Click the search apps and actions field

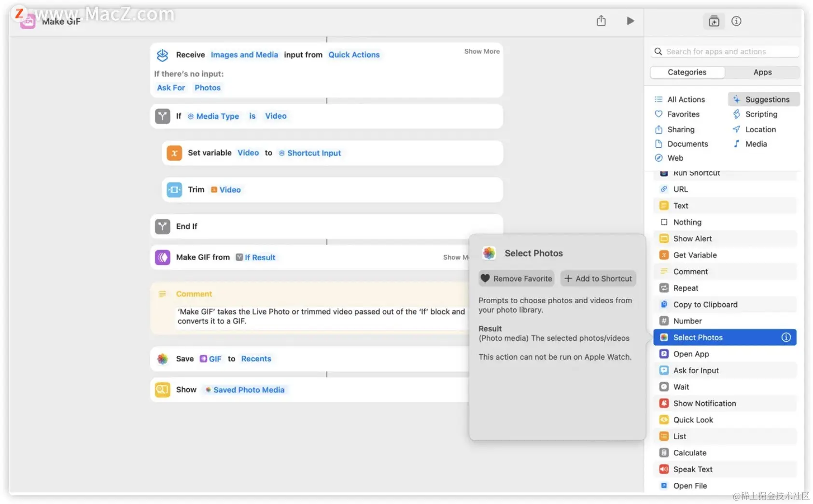(x=725, y=52)
